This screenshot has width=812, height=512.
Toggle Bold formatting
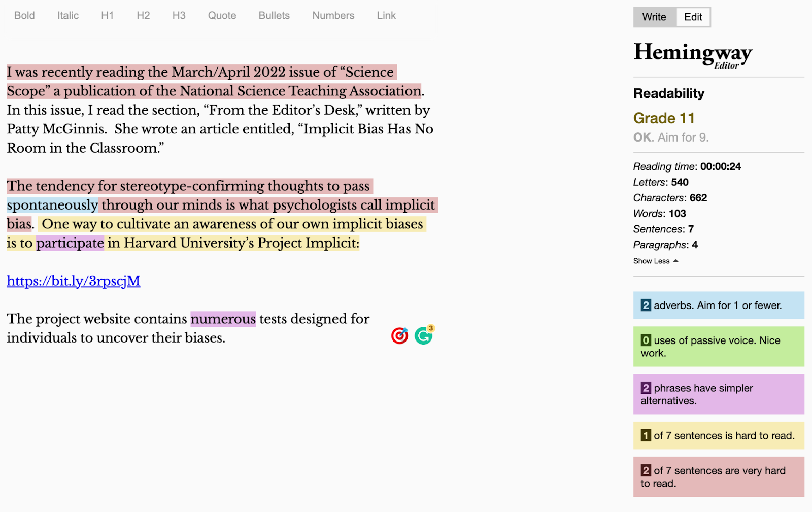(x=24, y=16)
